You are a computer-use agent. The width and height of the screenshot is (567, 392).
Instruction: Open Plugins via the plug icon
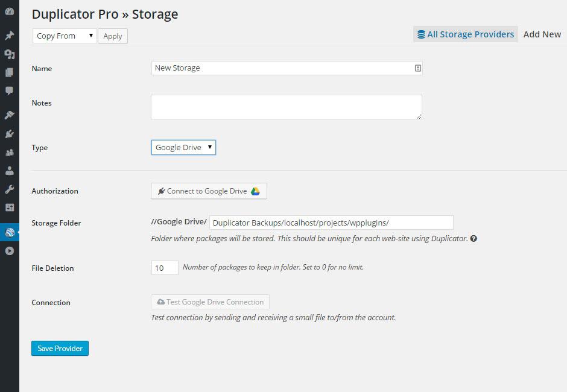tap(9, 133)
